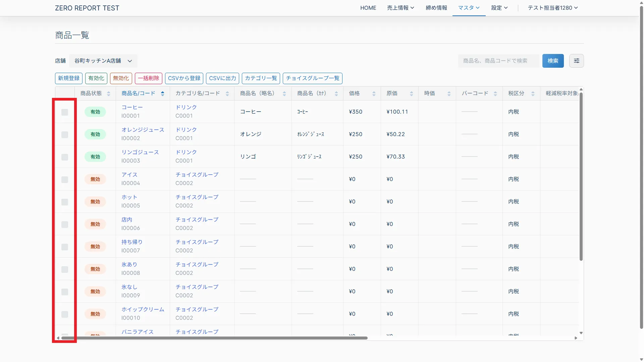Open テスト担当者1280 user dropdown
644x362 pixels.
[x=552, y=8]
